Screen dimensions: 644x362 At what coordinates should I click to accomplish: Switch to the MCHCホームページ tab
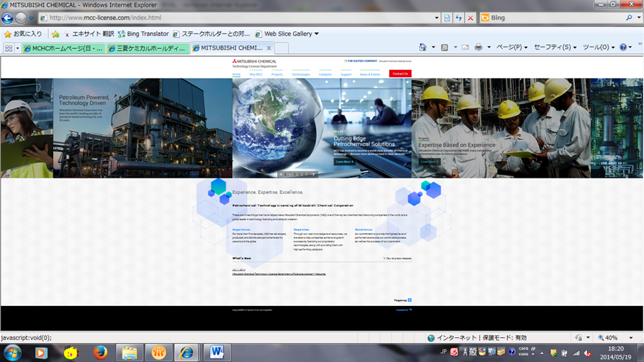(x=63, y=48)
